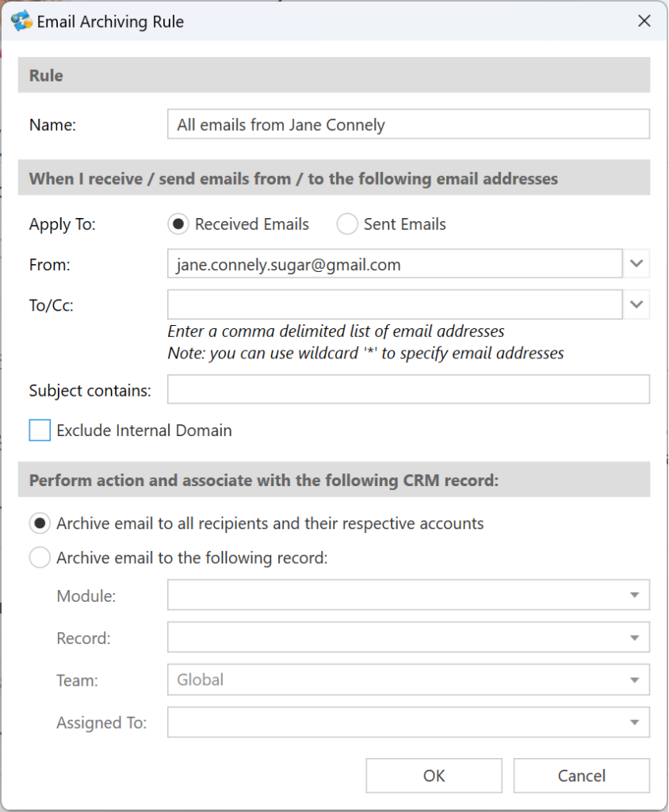Close the Email Archiving Rule dialog
Image resolution: width=669 pixels, height=812 pixels.
coord(644,21)
